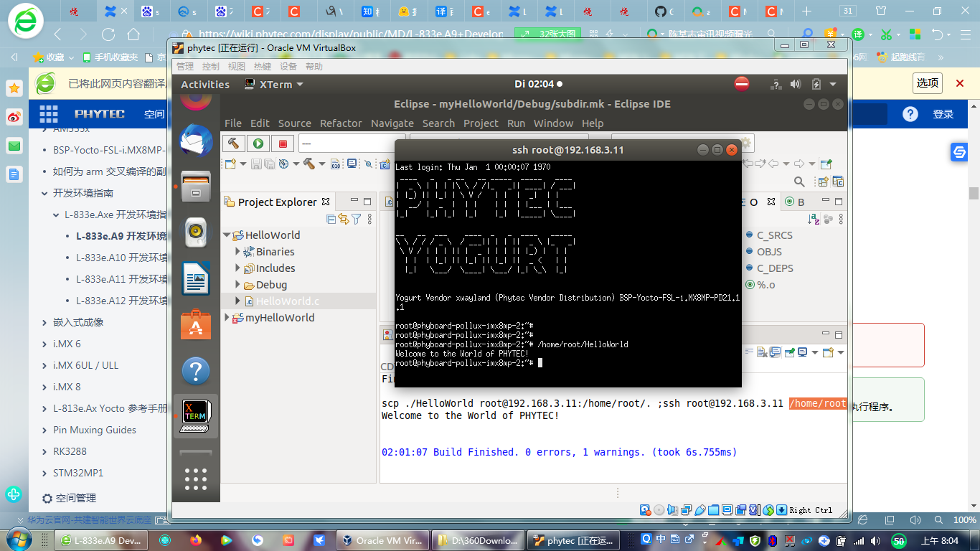This screenshot has width=980, height=551.
Task: Expand the Debug folder node
Action: tap(238, 285)
